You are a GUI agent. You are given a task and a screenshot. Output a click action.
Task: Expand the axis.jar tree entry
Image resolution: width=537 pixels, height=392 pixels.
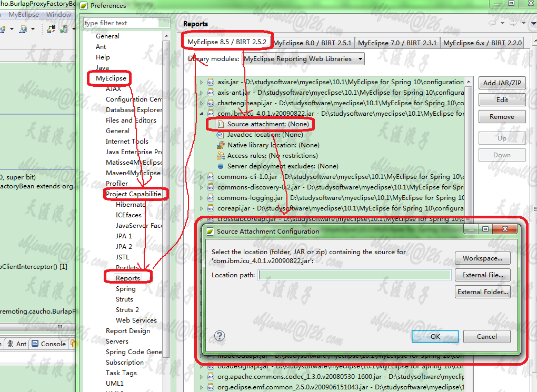pyautogui.click(x=201, y=82)
